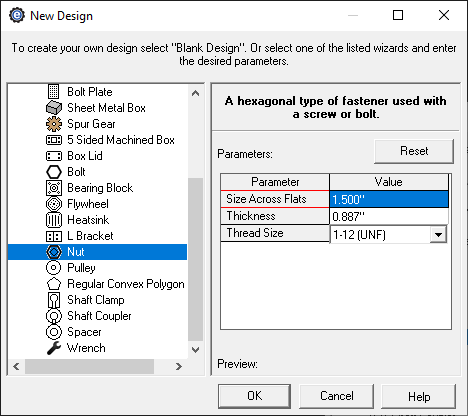Screen dimensions: 468x416
Task: Choose the Spur Gear wizard
Action: coord(91,124)
